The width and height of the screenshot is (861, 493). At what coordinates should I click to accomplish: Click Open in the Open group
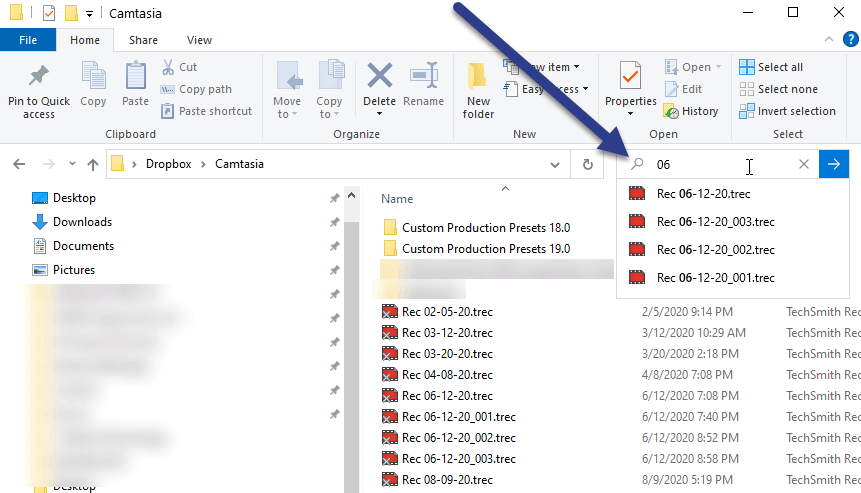click(688, 67)
